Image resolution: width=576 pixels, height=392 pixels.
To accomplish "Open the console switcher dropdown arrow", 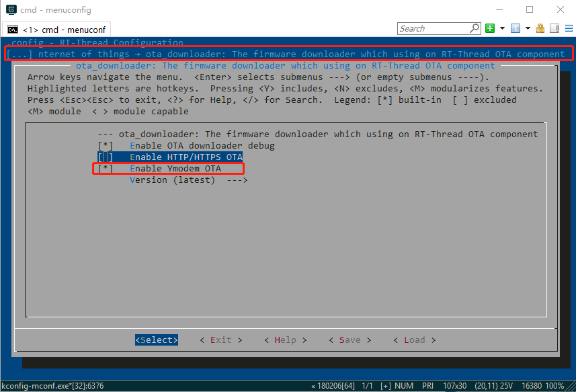I will click(x=528, y=28).
